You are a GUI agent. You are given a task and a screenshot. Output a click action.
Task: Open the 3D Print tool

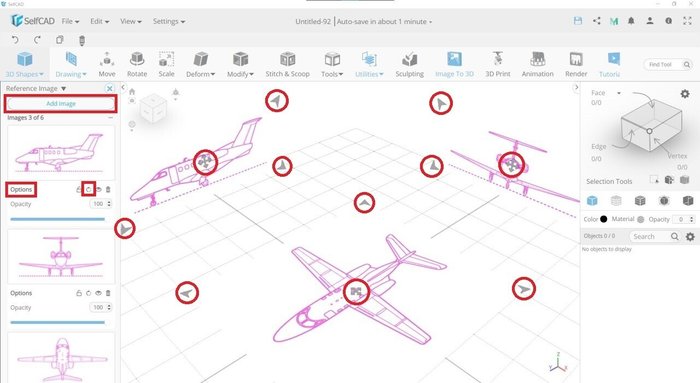click(498, 65)
